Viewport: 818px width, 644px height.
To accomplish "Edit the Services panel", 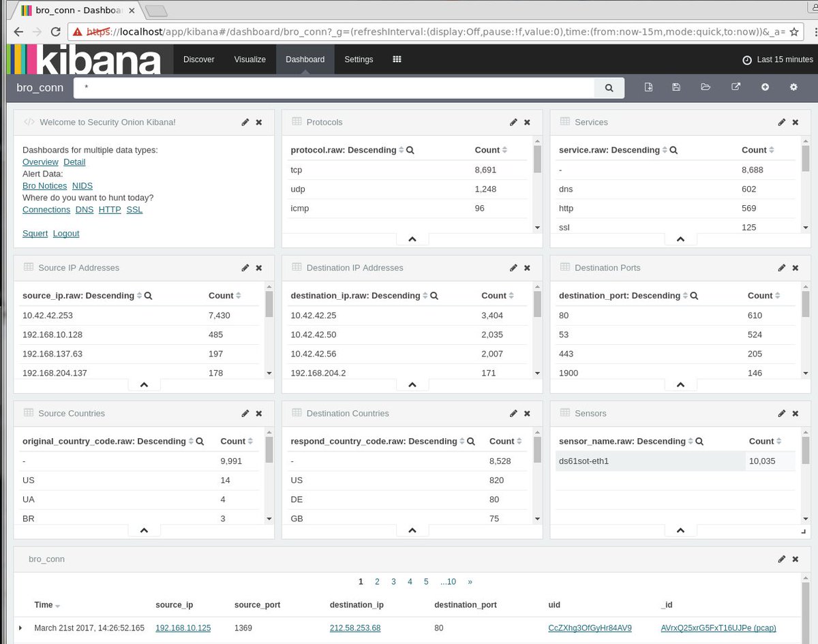I will point(781,122).
